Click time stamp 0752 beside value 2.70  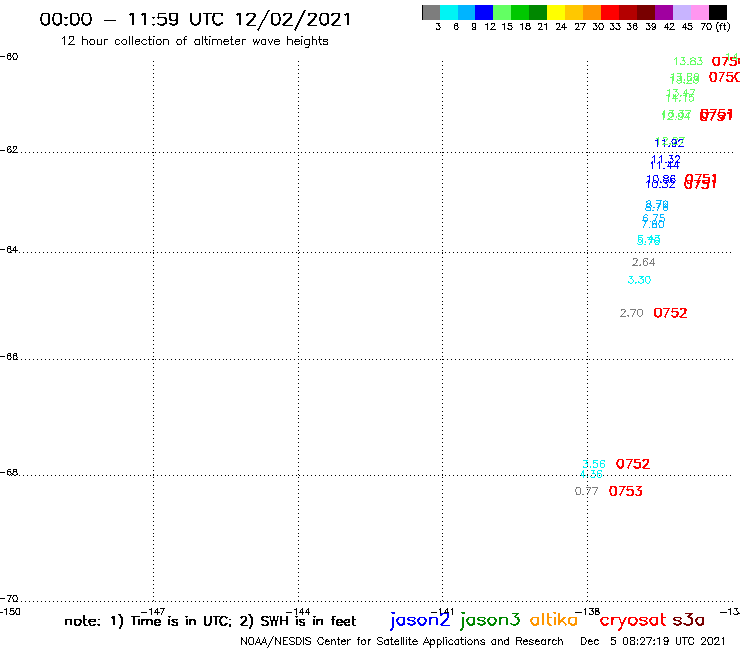tap(670, 313)
